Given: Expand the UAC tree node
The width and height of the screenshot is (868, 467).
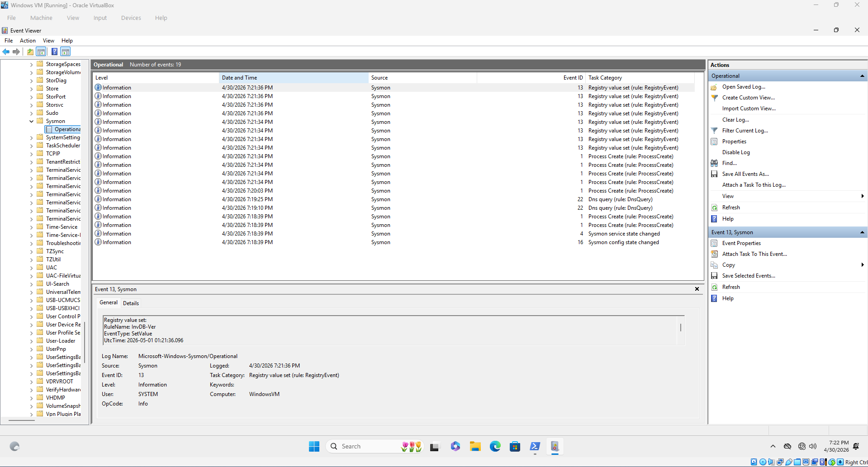Looking at the screenshot, I should (32, 268).
